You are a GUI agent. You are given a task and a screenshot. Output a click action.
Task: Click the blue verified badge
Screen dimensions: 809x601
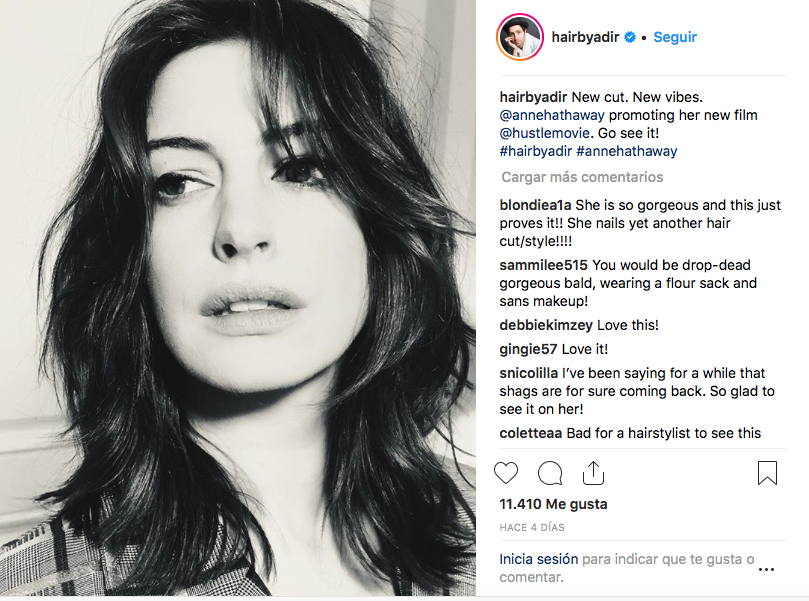coord(630,38)
